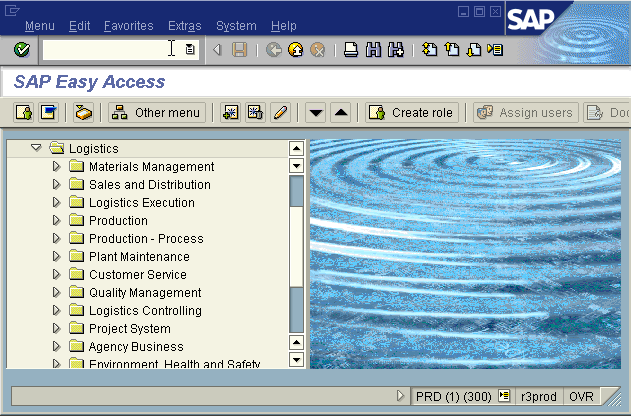Click the yellow Exit arrow icon

pyautogui.click(x=295, y=49)
